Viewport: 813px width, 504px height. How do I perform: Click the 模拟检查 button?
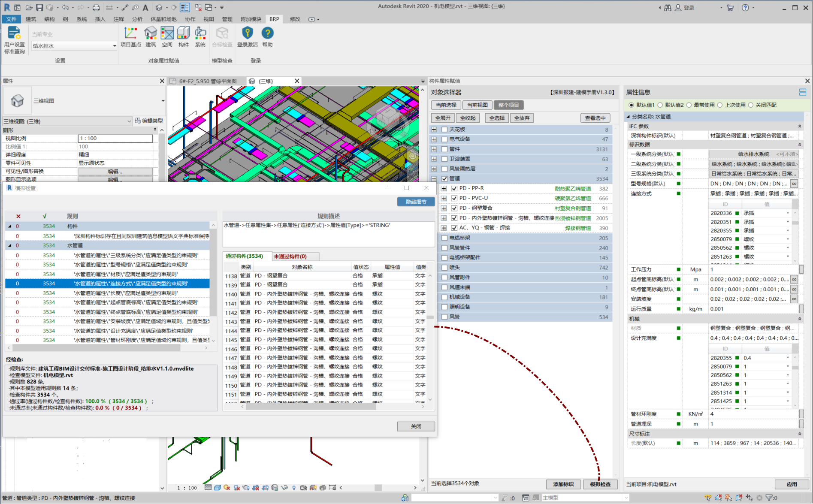click(x=600, y=484)
